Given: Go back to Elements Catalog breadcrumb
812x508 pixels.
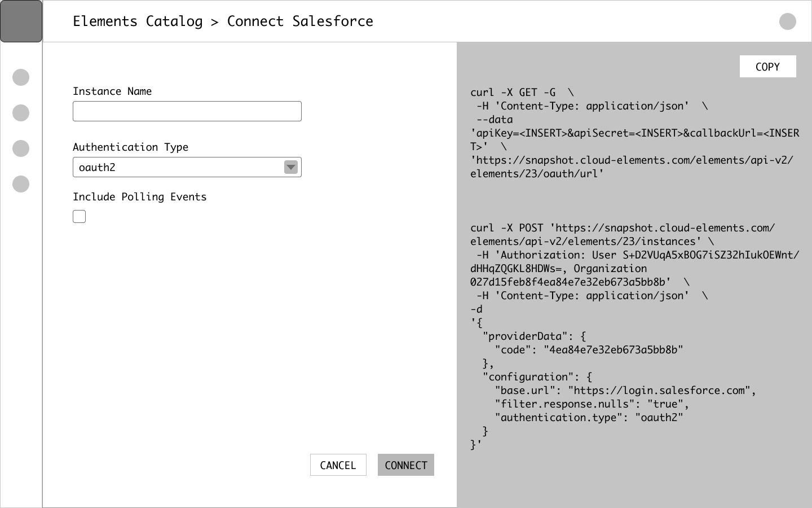Looking at the screenshot, I should pyautogui.click(x=138, y=21).
